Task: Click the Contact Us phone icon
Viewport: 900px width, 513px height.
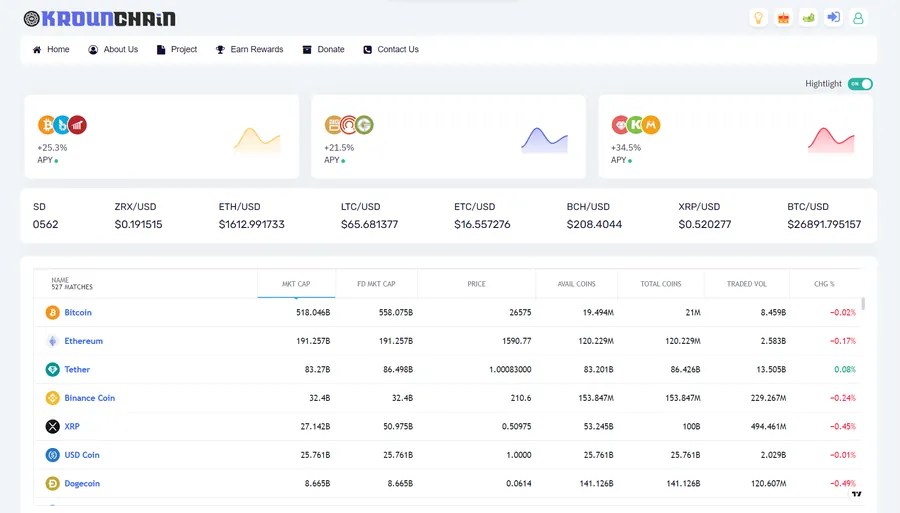Action: click(x=367, y=49)
